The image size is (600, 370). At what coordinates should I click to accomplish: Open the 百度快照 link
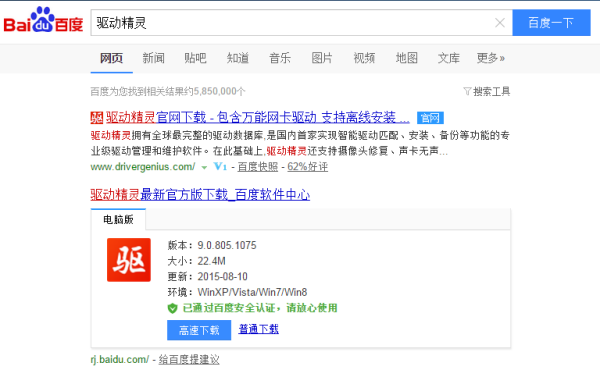[x=258, y=167]
